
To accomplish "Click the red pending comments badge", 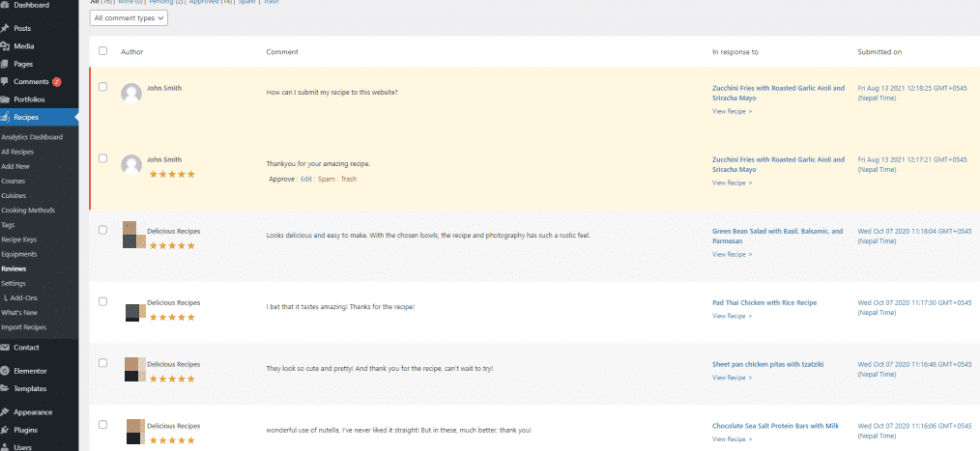I will [57, 82].
